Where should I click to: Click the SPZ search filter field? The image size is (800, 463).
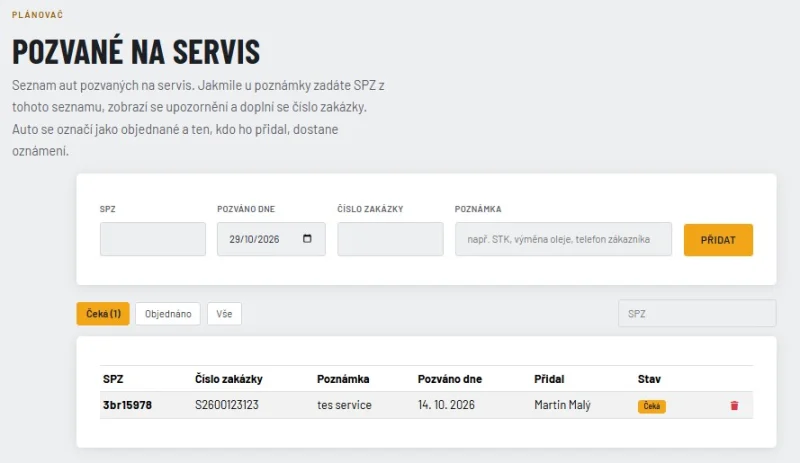click(x=697, y=313)
